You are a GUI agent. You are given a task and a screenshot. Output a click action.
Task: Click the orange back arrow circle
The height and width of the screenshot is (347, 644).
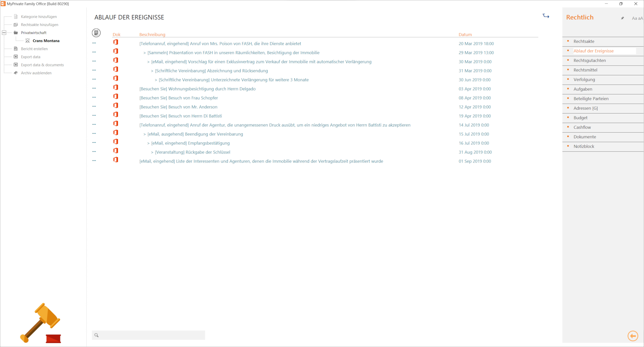[633, 336]
